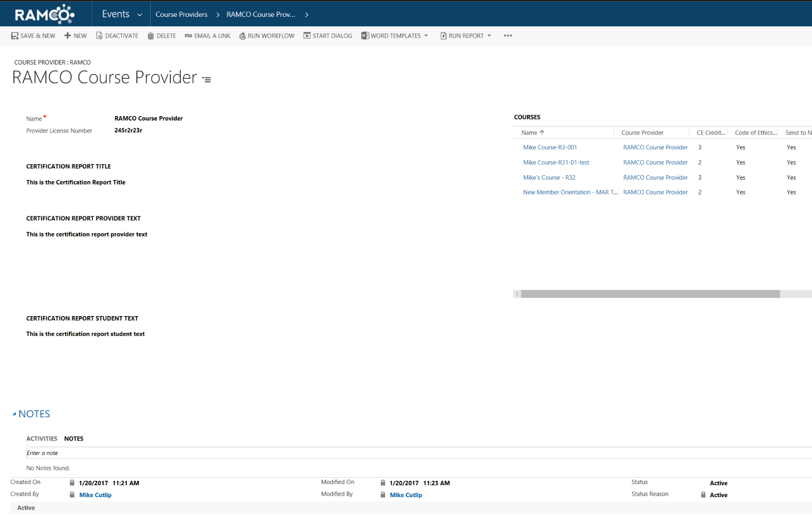The width and height of the screenshot is (812, 515).
Task: Click Run Workflow command
Action: pos(267,36)
